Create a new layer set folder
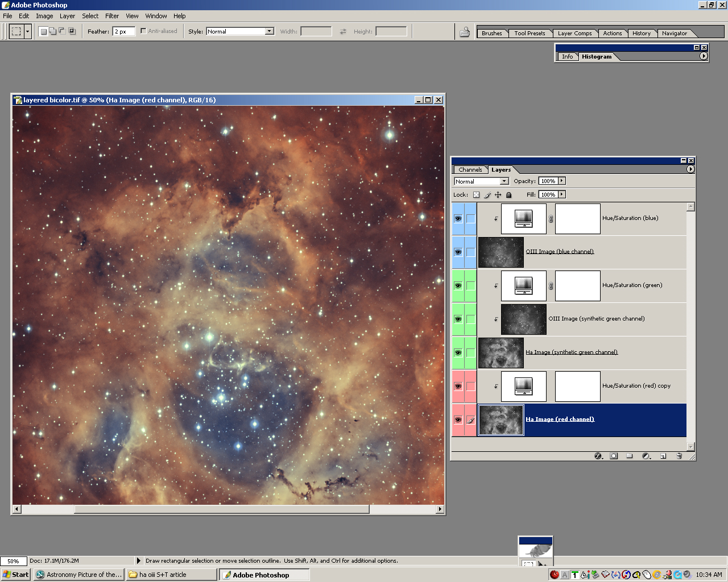This screenshot has height=582, width=728. pyautogui.click(x=630, y=456)
